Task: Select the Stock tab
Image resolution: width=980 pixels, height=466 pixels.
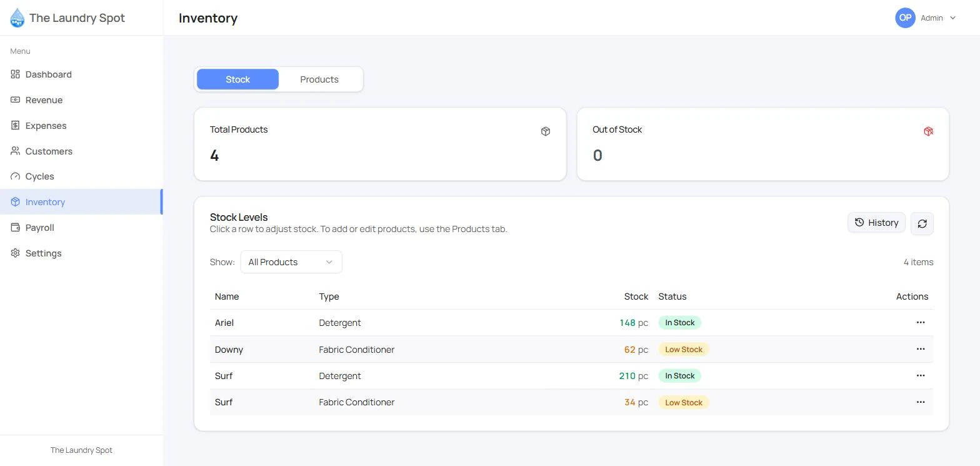Action: [x=237, y=79]
